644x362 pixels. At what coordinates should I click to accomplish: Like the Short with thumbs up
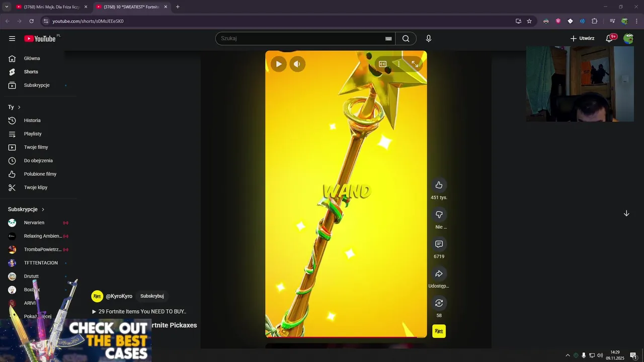439,185
